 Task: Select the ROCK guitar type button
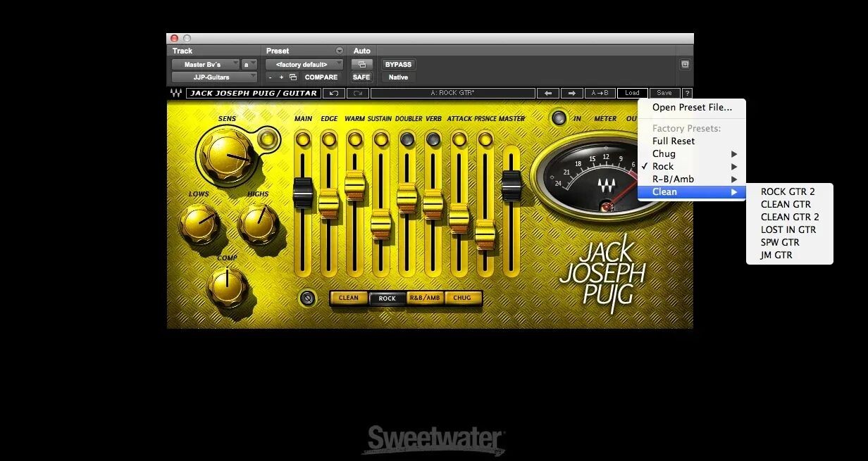387,298
